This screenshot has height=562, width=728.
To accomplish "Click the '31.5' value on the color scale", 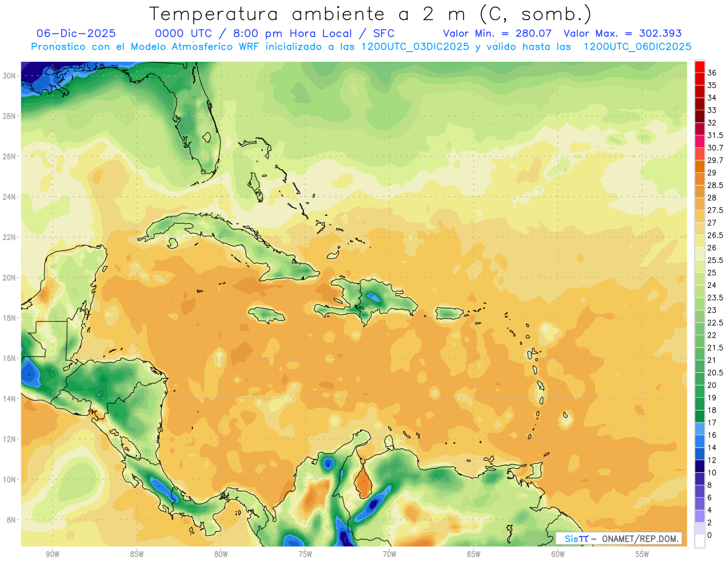I will 715,135.
